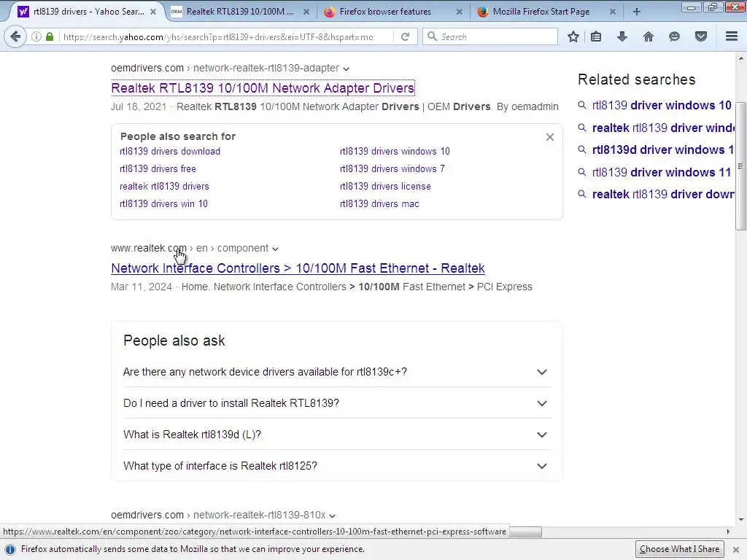Screen dimensions: 747x560
Task: Save to Pocket icon
Action: (x=701, y=36)
